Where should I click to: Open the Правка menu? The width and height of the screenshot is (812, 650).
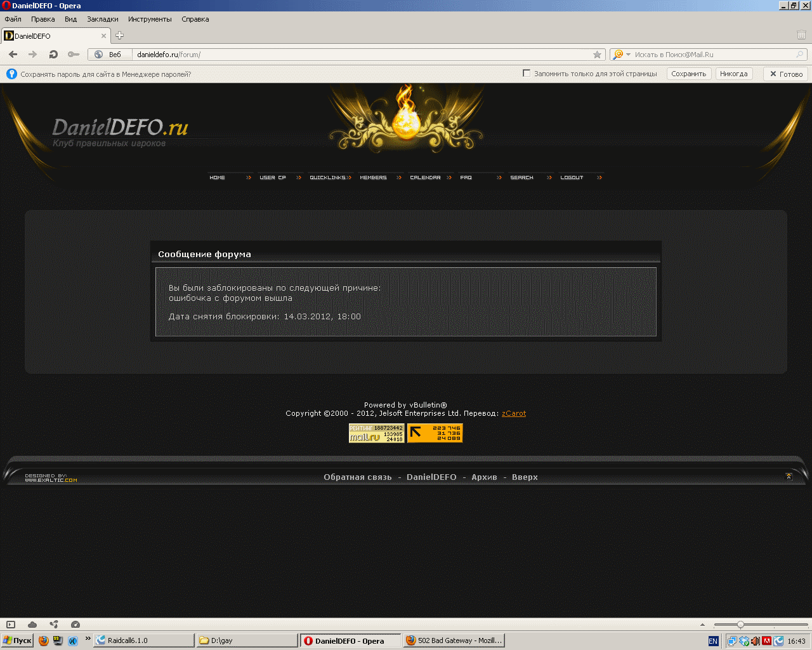pyautogui.click(x=43, y=19)
